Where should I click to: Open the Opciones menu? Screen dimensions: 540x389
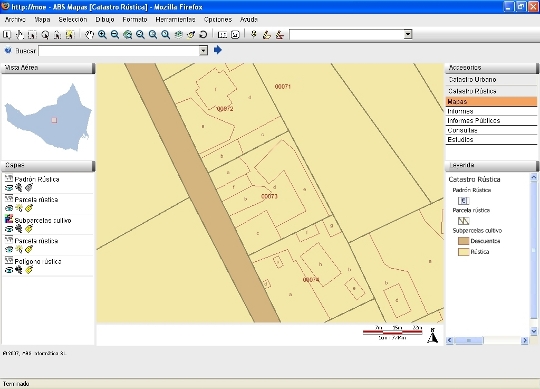pyautogui.click(x=218, y=20)
